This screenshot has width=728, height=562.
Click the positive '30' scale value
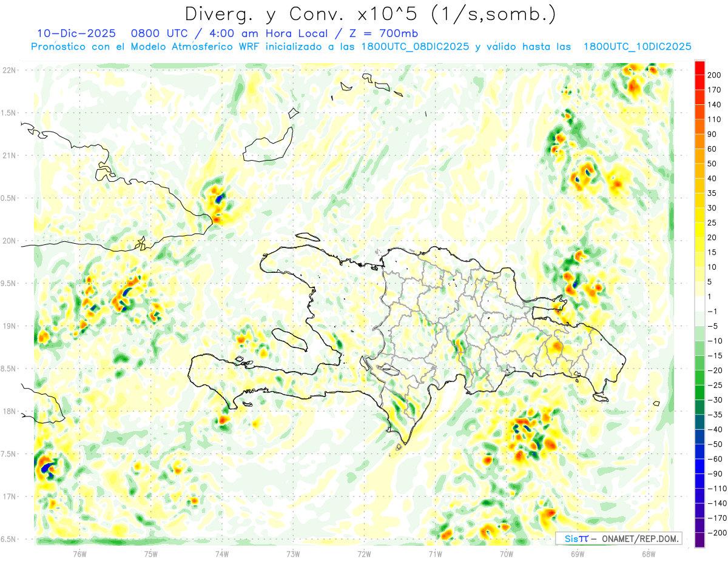point(713,208)
